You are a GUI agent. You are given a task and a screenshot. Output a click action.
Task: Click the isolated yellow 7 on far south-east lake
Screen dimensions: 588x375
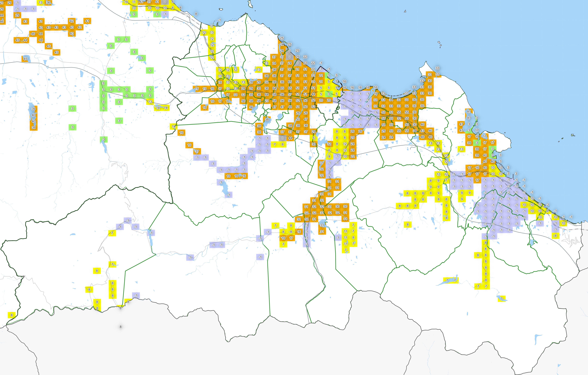point(502,299)
